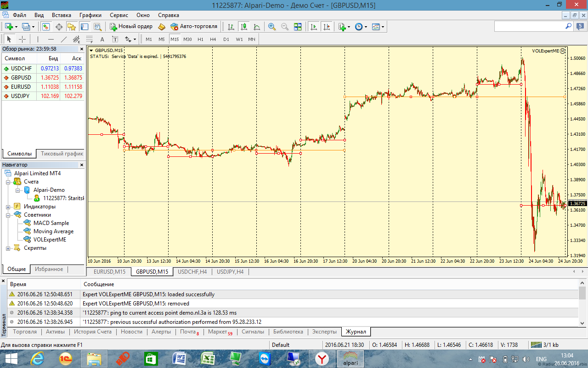The height and width of the screenshot is (368, 588).
Task: Open the Arrows objects dropdown
Action: [130, 39]
